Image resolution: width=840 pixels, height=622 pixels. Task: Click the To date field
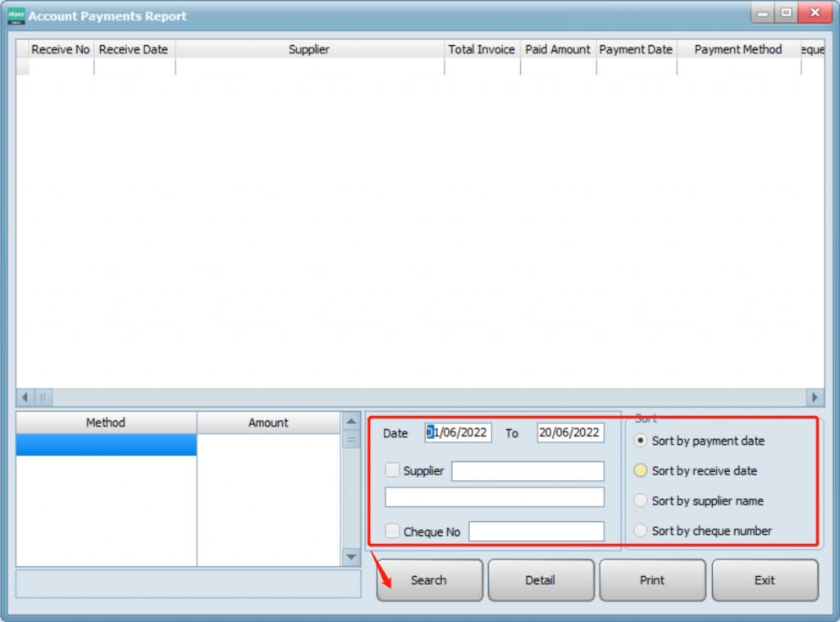coord(570,432)
